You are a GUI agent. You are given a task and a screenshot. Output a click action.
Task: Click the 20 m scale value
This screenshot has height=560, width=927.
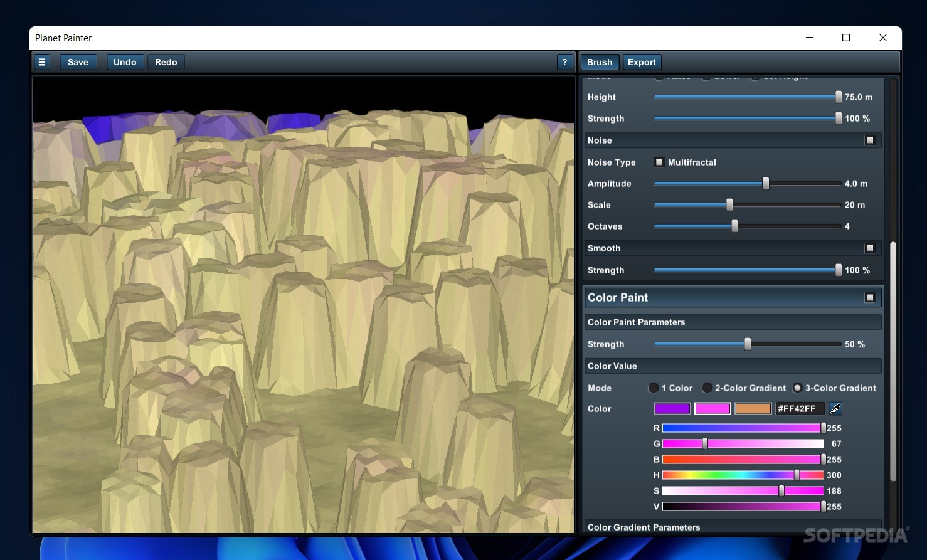click(855, 205)
